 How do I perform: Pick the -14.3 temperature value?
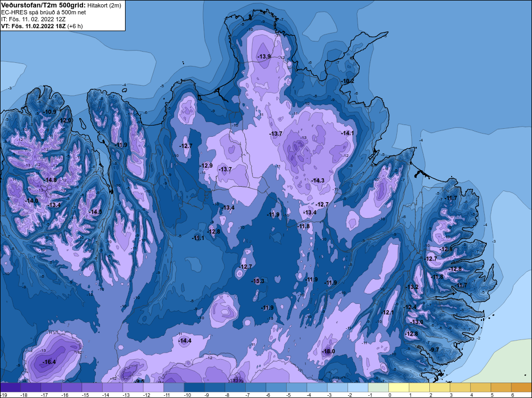click(x=318, y=180)
